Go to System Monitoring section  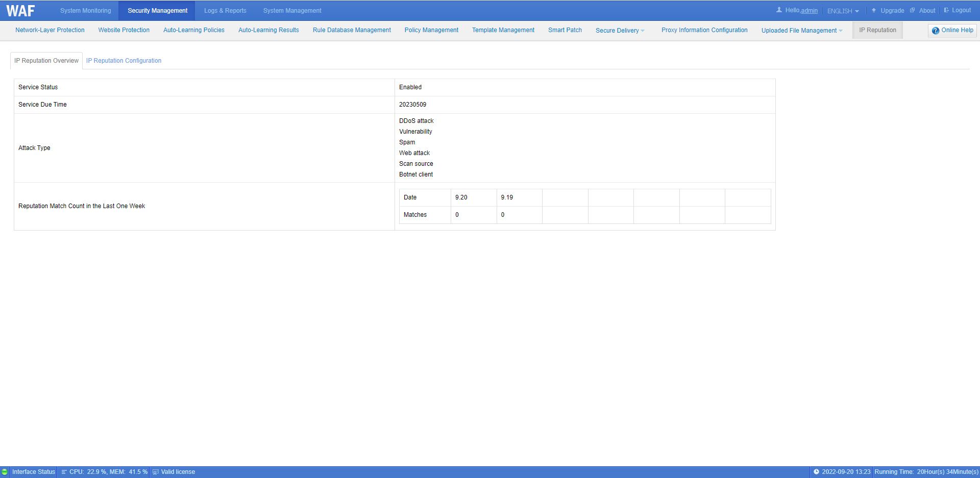[x=85, y=11]
